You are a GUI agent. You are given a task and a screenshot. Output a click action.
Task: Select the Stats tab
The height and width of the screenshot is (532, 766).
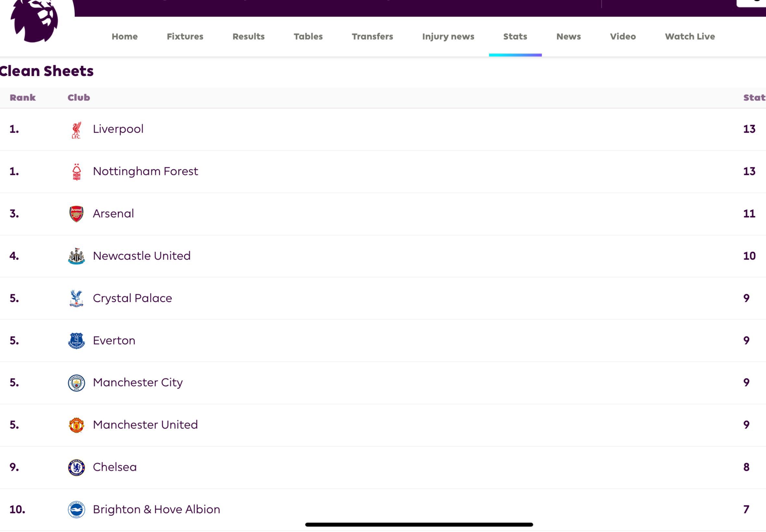pyautogui.click(x=515, y=36)
